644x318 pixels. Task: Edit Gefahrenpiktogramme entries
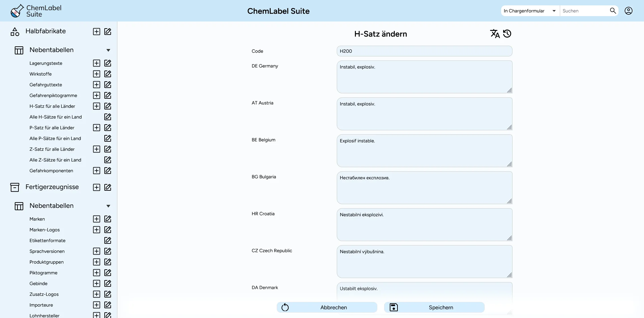[108, 95]
